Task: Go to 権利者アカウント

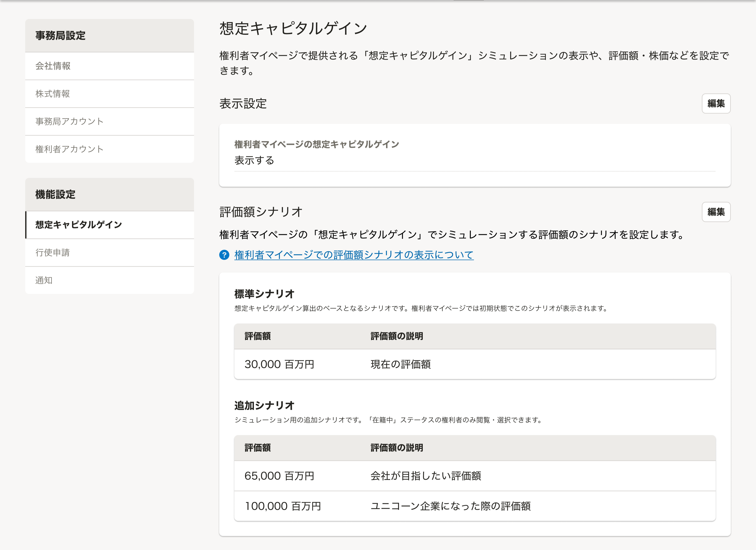Action: coord(109,149)
